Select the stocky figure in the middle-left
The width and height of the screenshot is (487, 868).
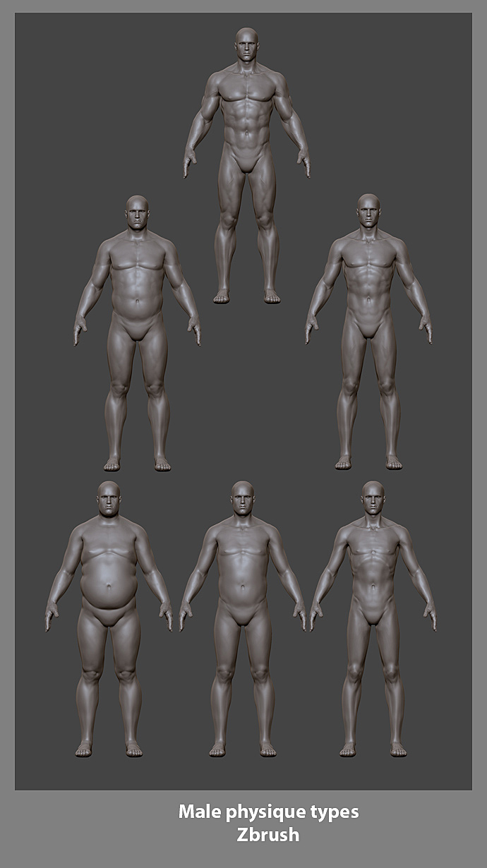tap(137, 333)
